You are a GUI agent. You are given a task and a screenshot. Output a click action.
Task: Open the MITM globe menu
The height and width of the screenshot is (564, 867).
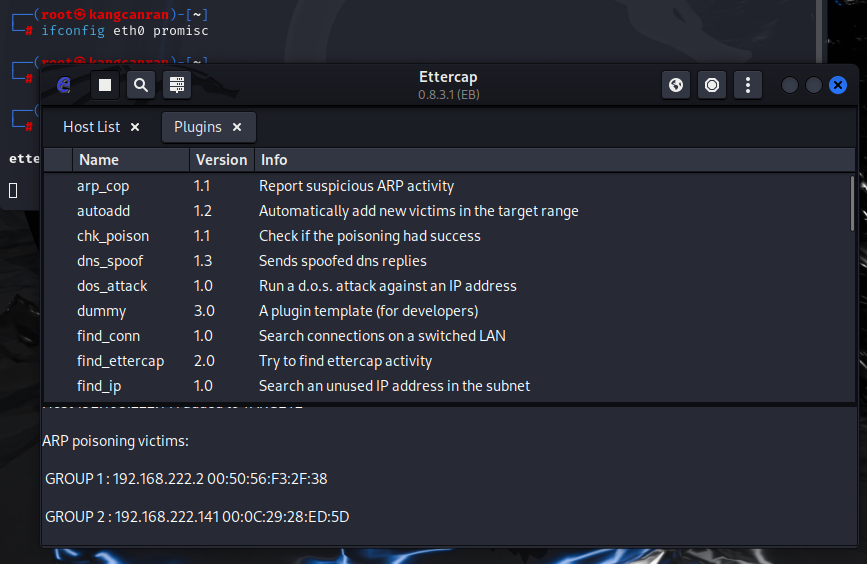pos(676,85)
